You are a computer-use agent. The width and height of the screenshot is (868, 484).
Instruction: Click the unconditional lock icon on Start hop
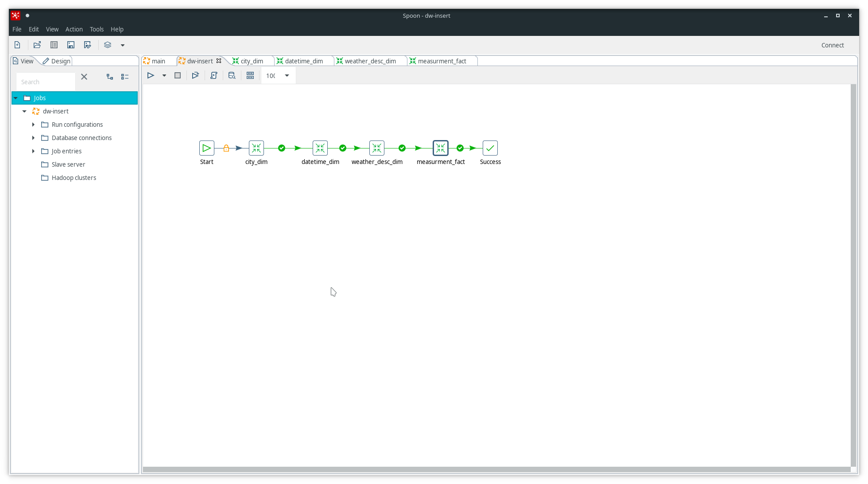[226, 148]
